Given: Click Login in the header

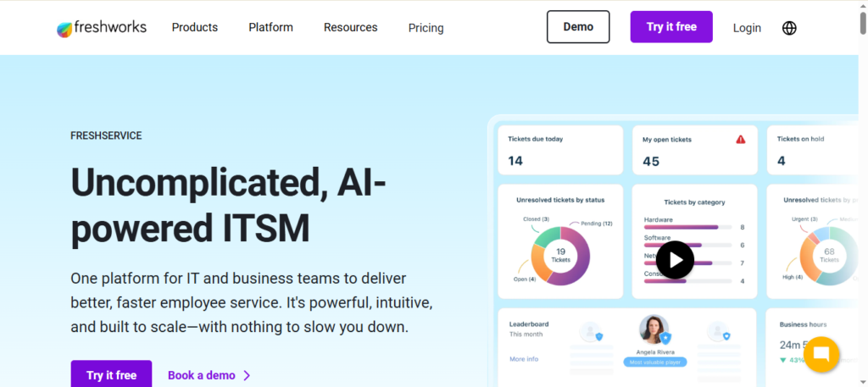Looking at the screenshot, I should [x=747, y=28].
